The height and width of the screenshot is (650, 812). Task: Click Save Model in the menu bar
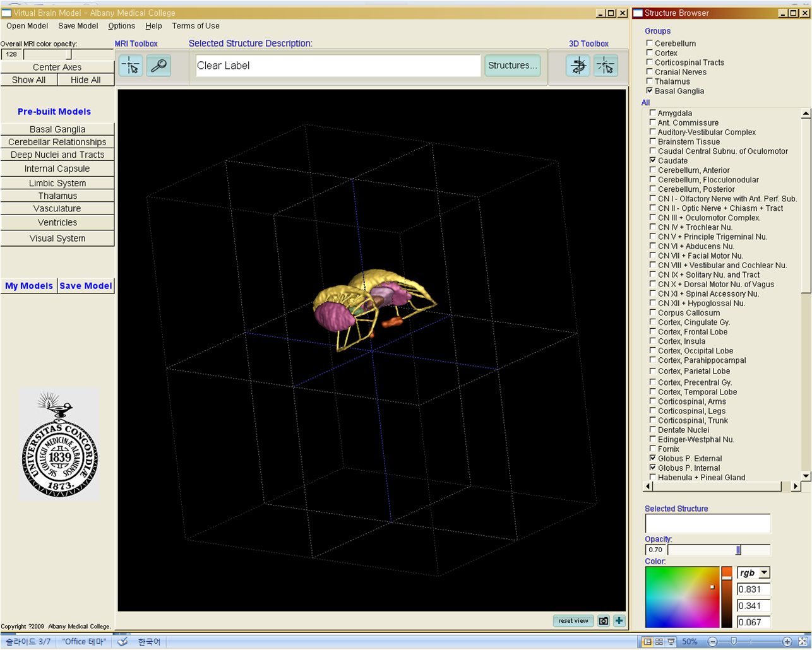[x=78, y=26]
